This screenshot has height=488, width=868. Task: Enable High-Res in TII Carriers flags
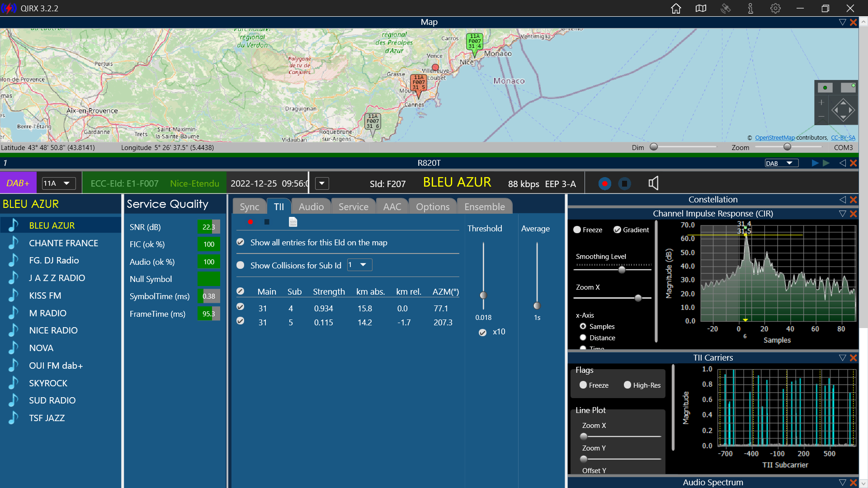pyautogui.click(x=627, y=385)
